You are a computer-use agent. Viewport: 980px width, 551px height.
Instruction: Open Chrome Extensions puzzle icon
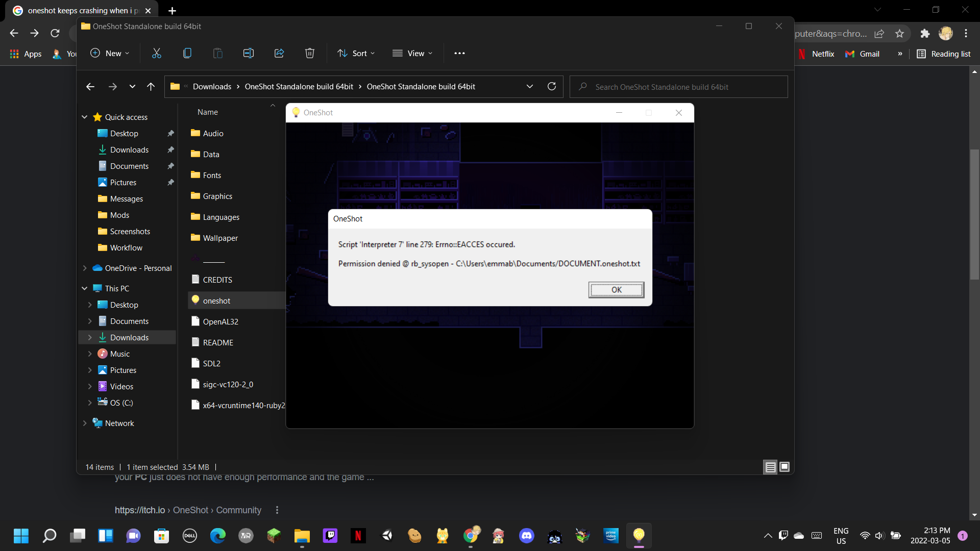pyautogui.click(x=925, y=34)
